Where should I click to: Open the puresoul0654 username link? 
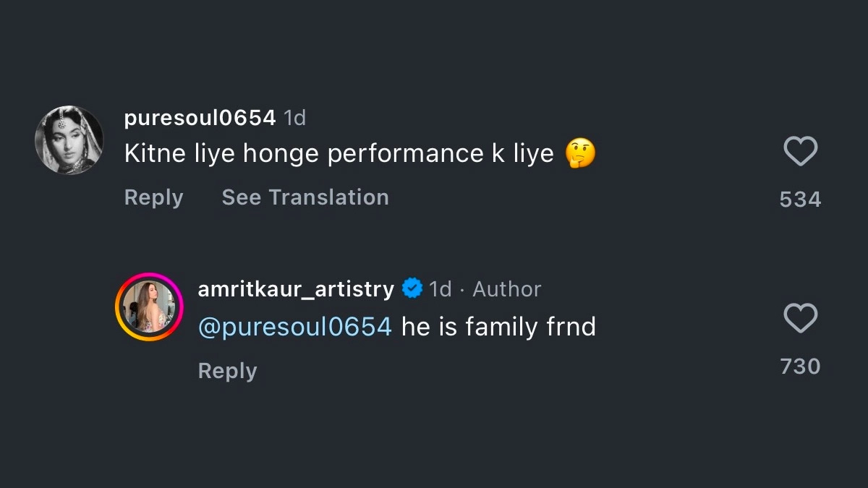200,118
